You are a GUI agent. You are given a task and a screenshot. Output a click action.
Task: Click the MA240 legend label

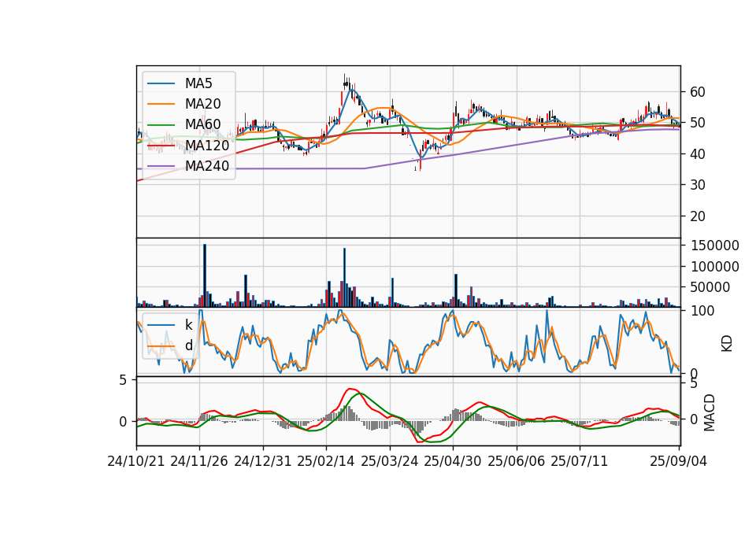pyautogui.click(x=207, y=166)
